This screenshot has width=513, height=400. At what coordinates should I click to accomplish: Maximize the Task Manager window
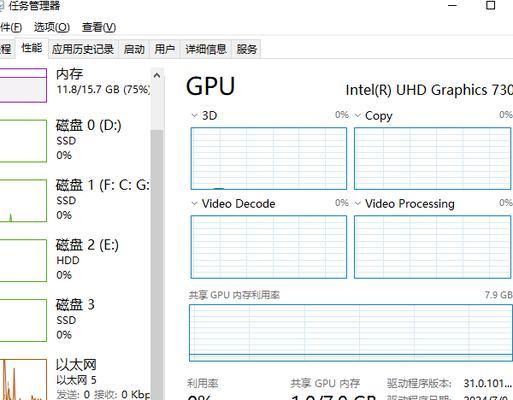coord(490,5)
